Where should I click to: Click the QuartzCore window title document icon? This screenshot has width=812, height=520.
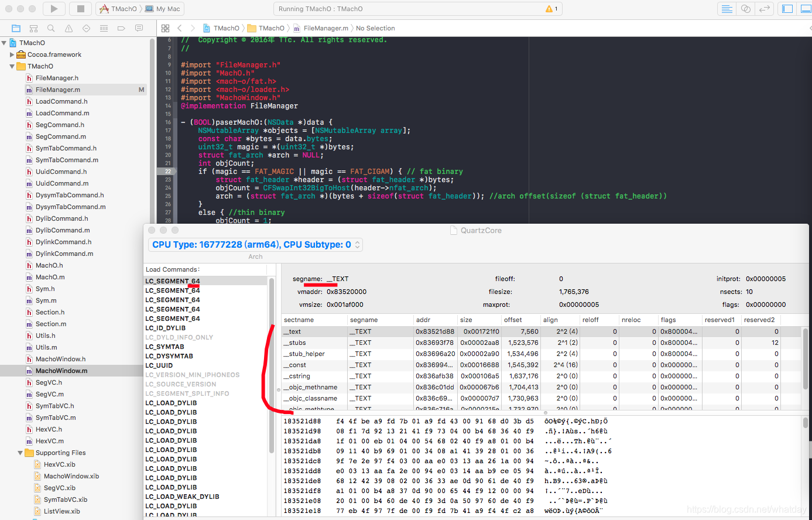(454, 230)
